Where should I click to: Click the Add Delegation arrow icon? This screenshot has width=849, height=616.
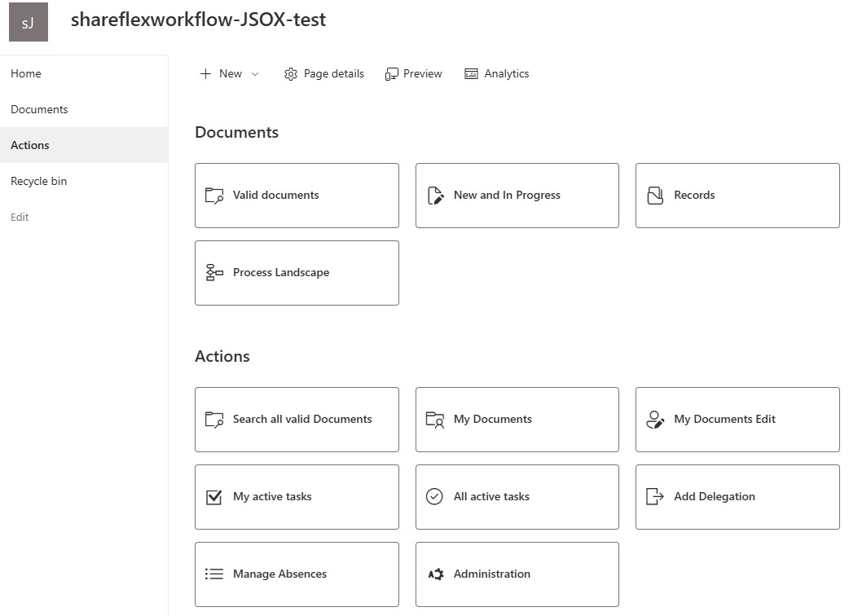[x=655, y=497]
